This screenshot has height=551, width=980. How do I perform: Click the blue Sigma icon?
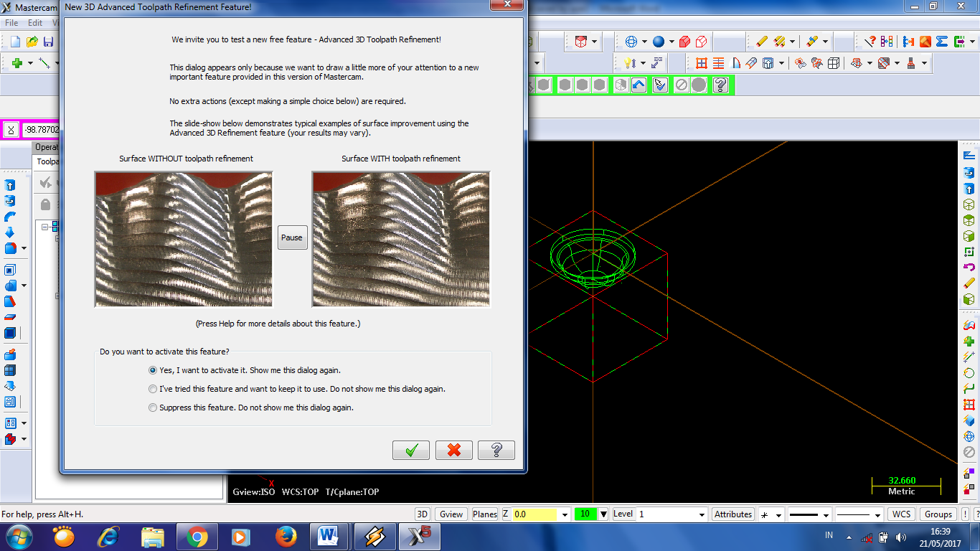coord(942,42)
